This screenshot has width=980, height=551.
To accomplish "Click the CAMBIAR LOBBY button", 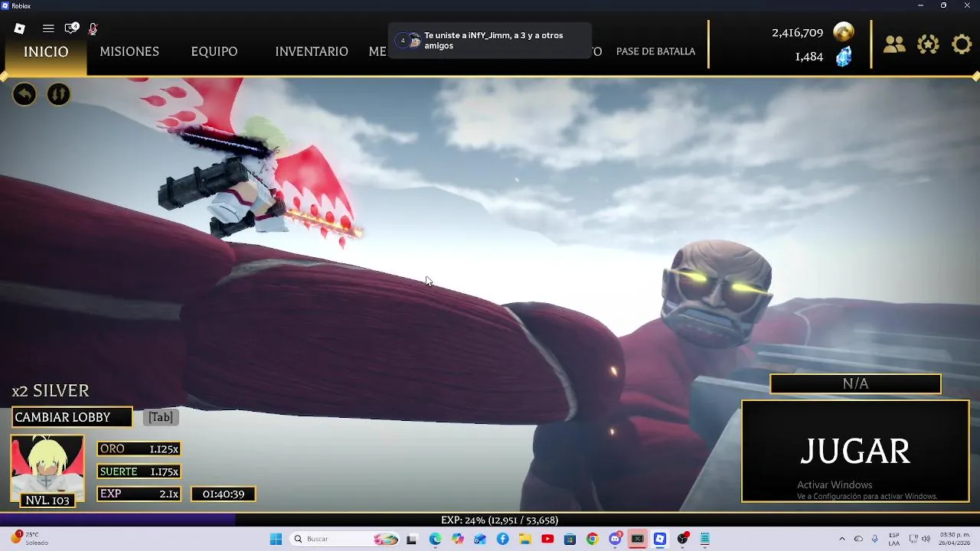I will click(x=71, y=417).
